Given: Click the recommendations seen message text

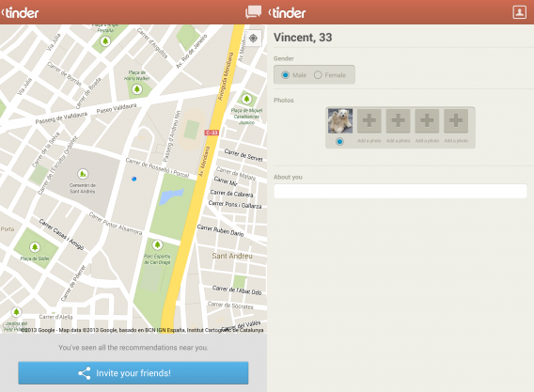Looking at the screenshot, I should pos(133,348).
